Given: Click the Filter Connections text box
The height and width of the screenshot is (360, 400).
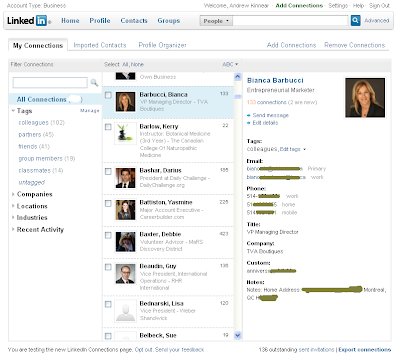Looking at the screenshot, I should click(x=50, y=82).
